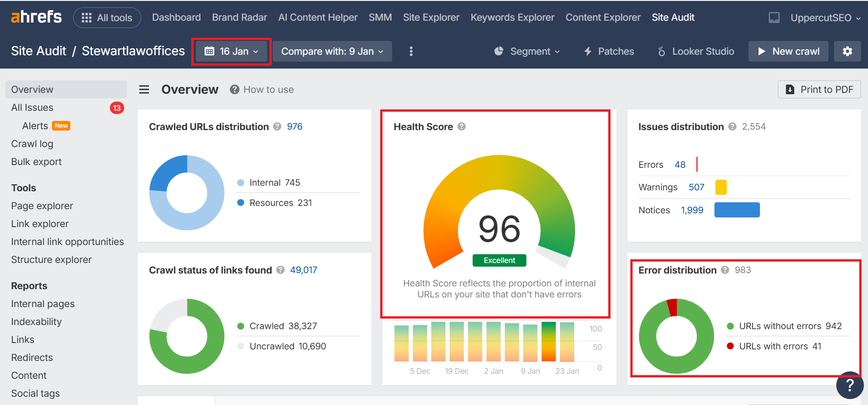Click the 49,017 links found count
Image resolution: width=868 pixels, height=405 pixels.
[303, 270]
